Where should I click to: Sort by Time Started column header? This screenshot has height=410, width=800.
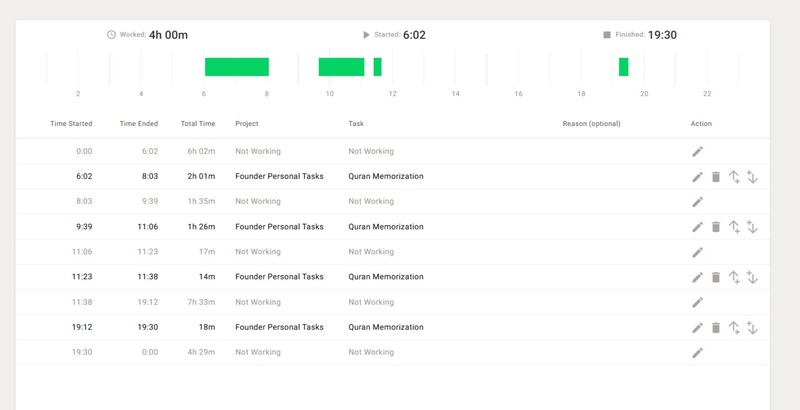(x=71, y=124)
